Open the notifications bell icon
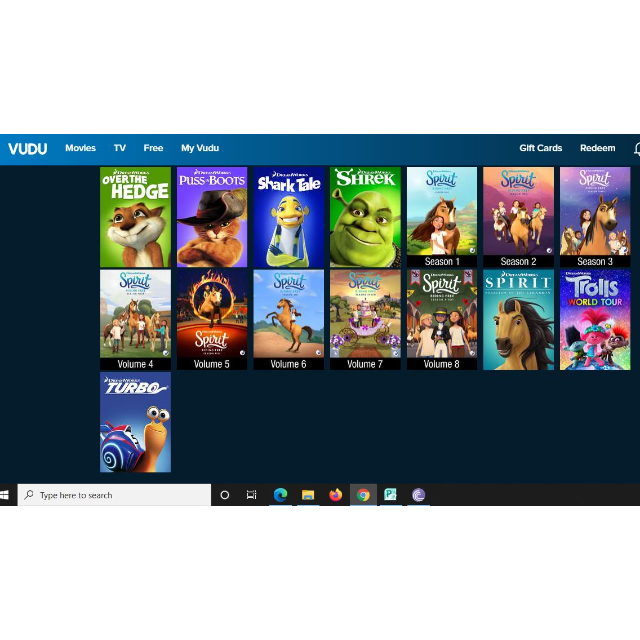The image size is (640, 640). 637,149
